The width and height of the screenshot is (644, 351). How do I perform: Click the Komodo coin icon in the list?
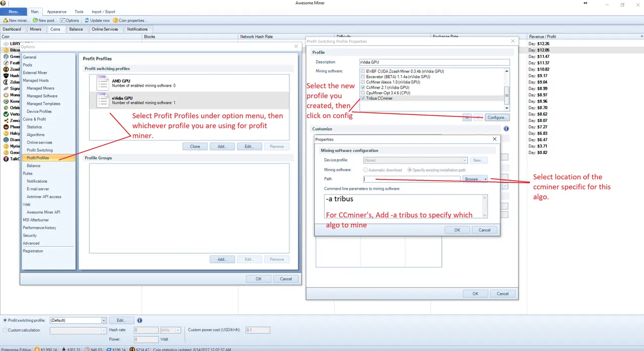tap(6, 101)
